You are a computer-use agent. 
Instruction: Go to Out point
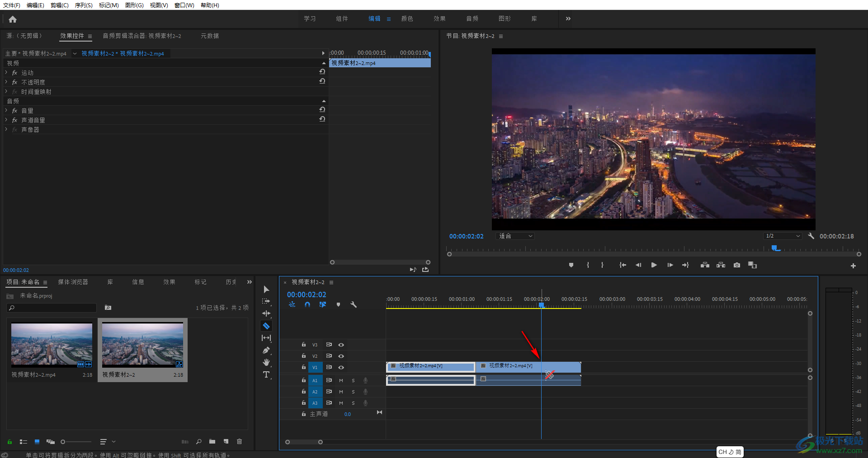tap(685, 265)
